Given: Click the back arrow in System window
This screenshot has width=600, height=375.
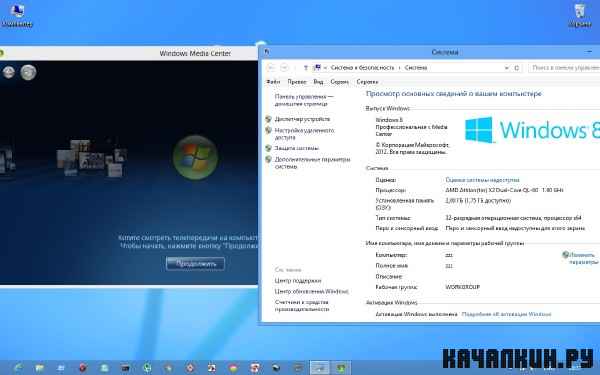Looking at the screenshot, I should (271, 68).
